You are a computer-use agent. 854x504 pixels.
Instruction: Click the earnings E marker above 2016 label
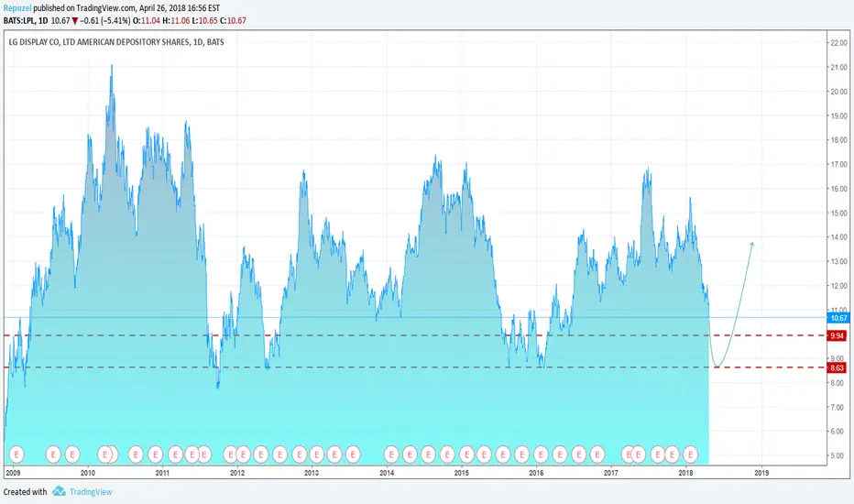[541, 454]
